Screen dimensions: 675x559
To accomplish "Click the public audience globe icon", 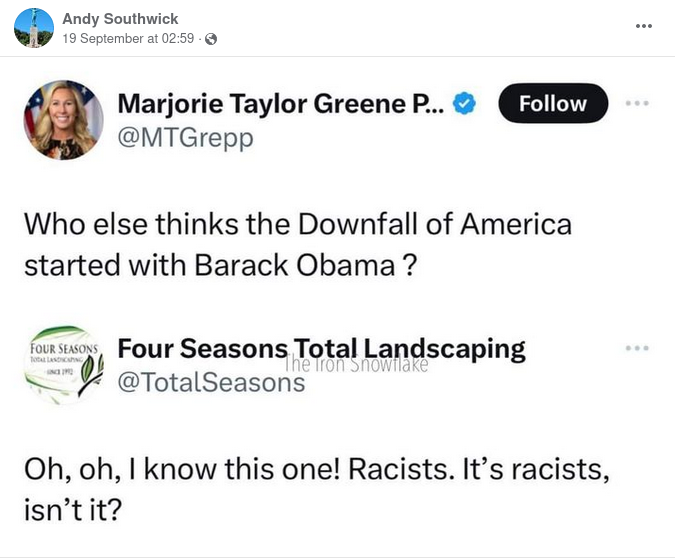I will pos(211,39).
